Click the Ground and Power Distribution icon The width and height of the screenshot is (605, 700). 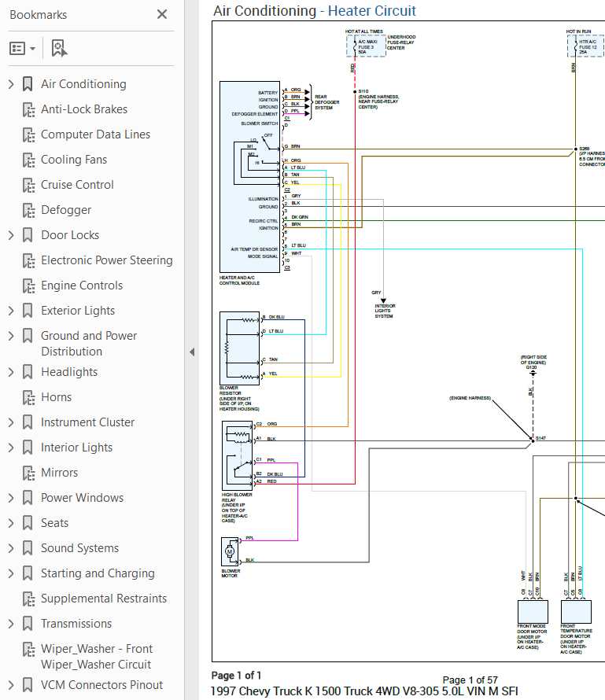(28, 336)
